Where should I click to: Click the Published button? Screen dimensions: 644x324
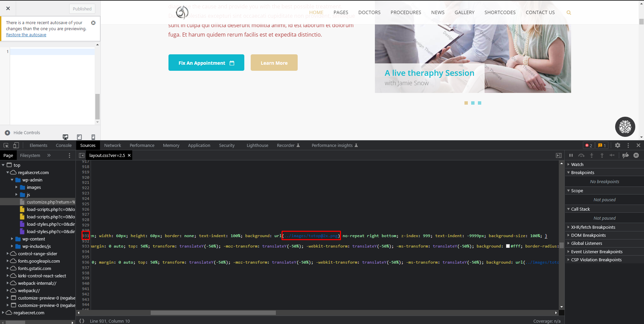pos(82,9)
